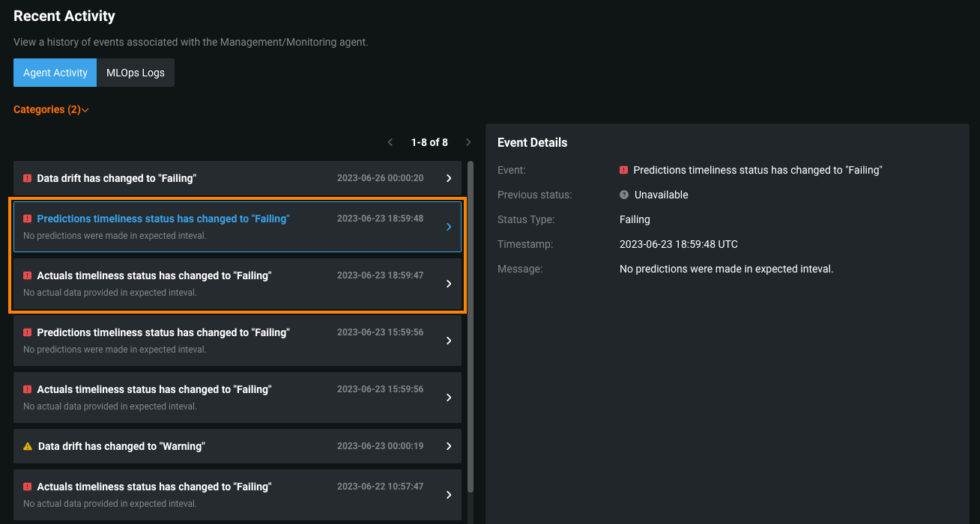This screenshot has height=524, width=980.
Task: Click the event list vertical scrollbar
Action: (x=471, y=322)
